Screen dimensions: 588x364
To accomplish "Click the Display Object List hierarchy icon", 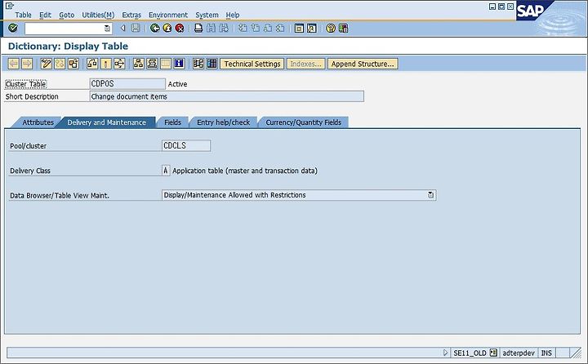I will tap(138, 64).
